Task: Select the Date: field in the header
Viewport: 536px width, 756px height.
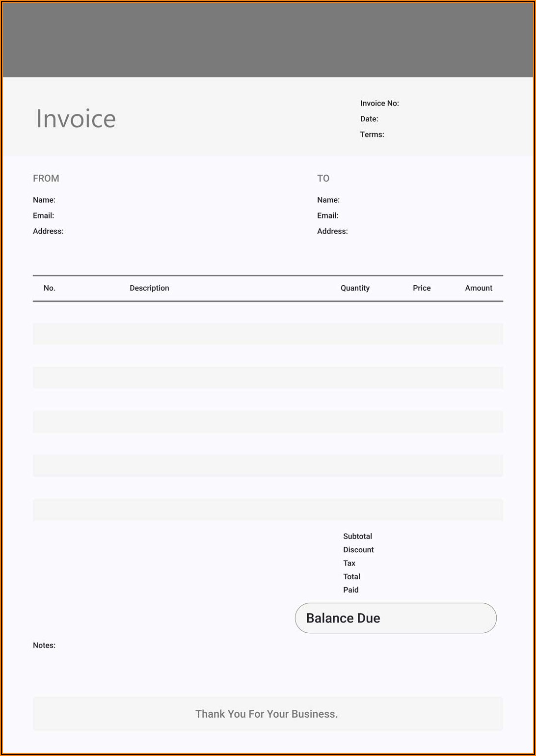Action: pyautogui.click(x=369, y=119)
